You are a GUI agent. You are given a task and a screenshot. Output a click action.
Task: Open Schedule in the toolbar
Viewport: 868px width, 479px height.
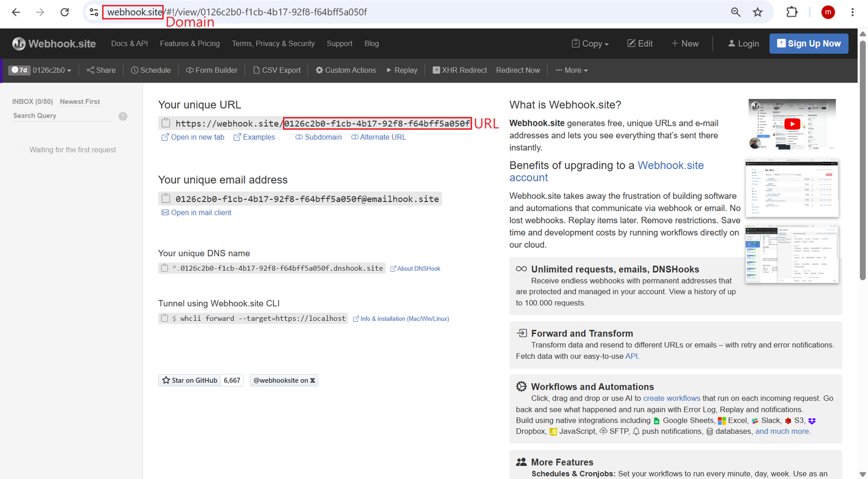tap(151, 70)
